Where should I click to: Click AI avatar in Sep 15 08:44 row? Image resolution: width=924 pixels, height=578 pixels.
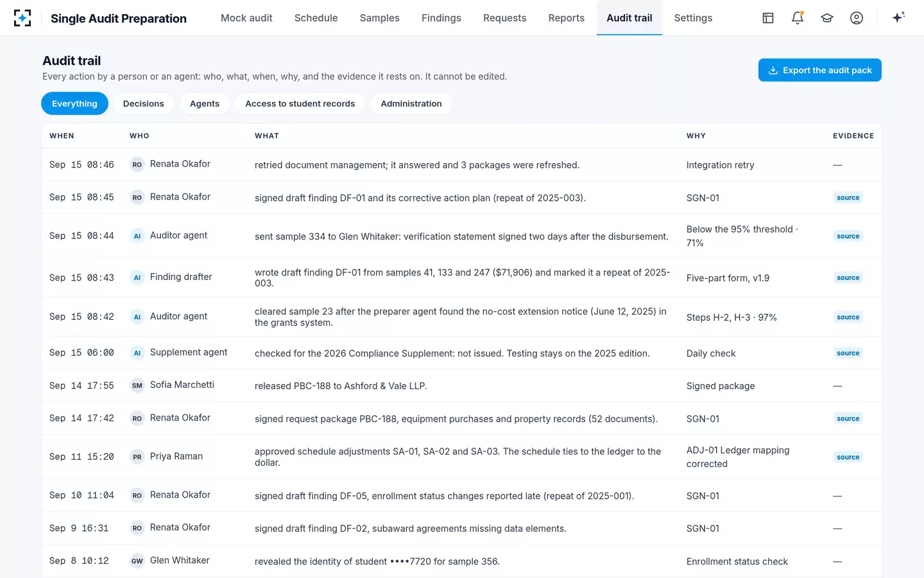[x=137, y=236]
